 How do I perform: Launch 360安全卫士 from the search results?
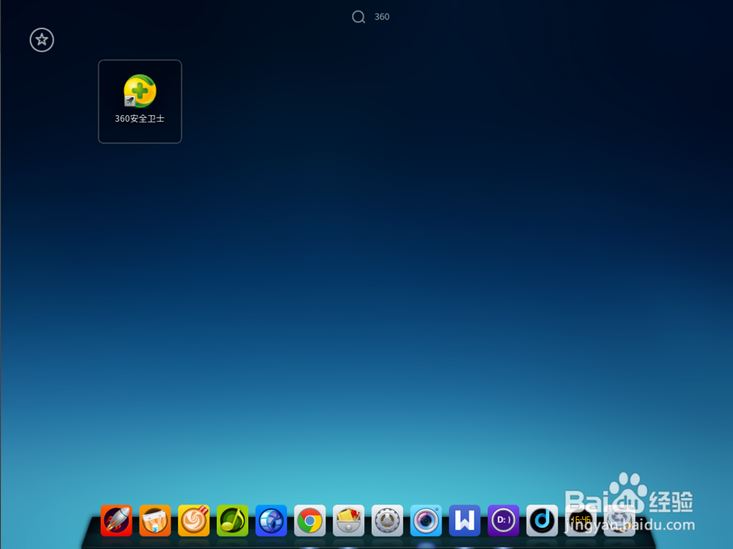140,91
